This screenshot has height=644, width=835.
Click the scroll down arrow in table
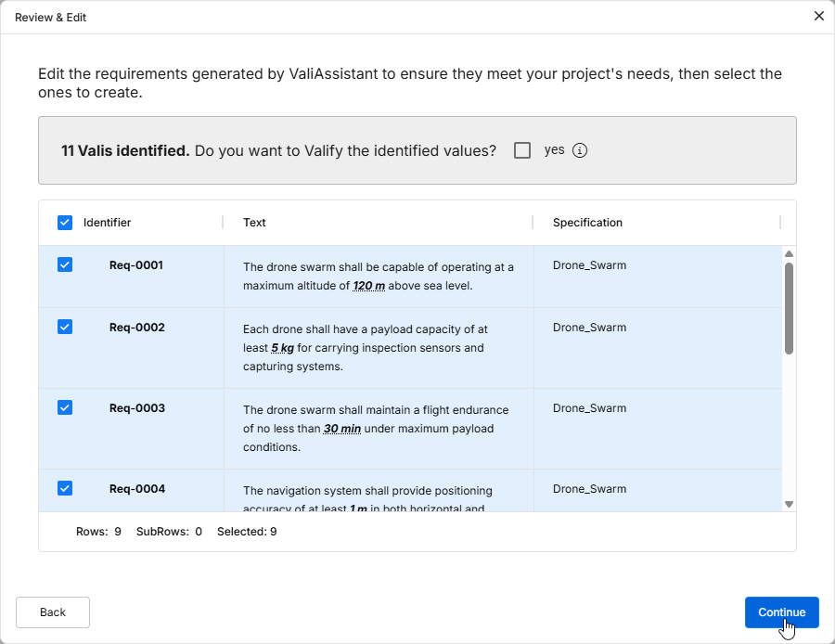(790, 504)
